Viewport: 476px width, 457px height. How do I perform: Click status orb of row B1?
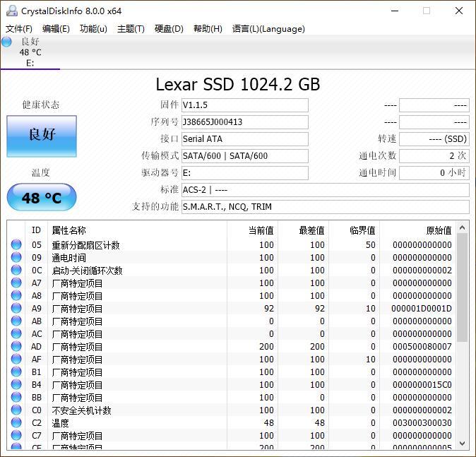pos(16,372)
